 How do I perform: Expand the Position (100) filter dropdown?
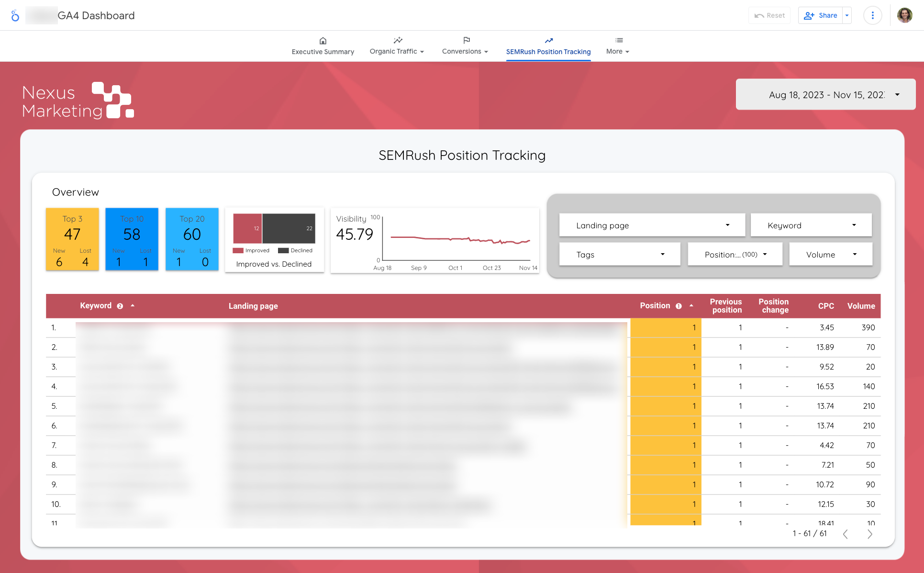(x=735, y=254)
